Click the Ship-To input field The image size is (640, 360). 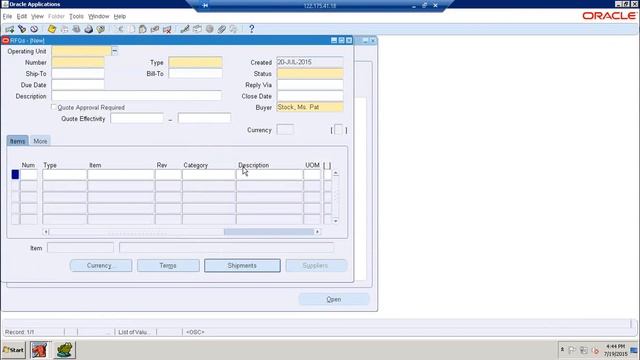[x=78, y=73]
